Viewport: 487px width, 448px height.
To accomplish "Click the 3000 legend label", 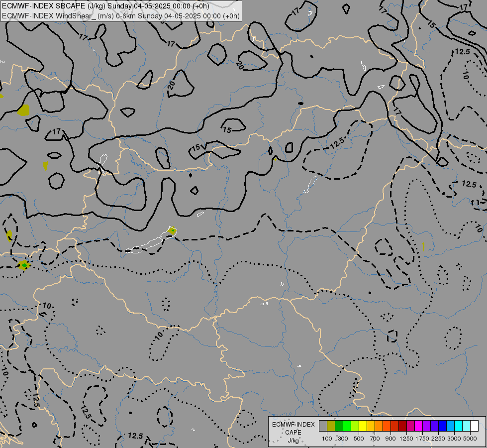I will click(454, 439).
